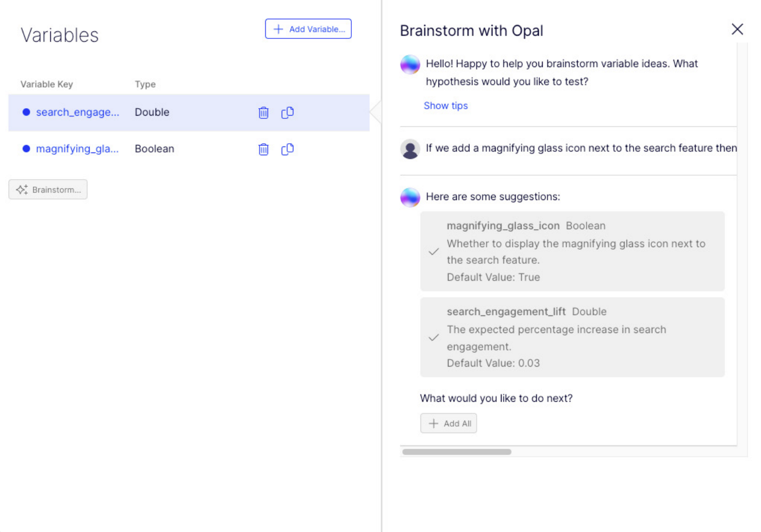Delete the magnifying_gla variable via trash icon
761x532 pixels.
263,149
